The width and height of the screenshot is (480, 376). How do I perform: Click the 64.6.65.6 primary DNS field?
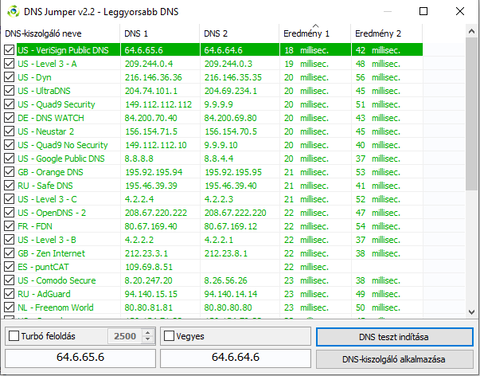80,357
